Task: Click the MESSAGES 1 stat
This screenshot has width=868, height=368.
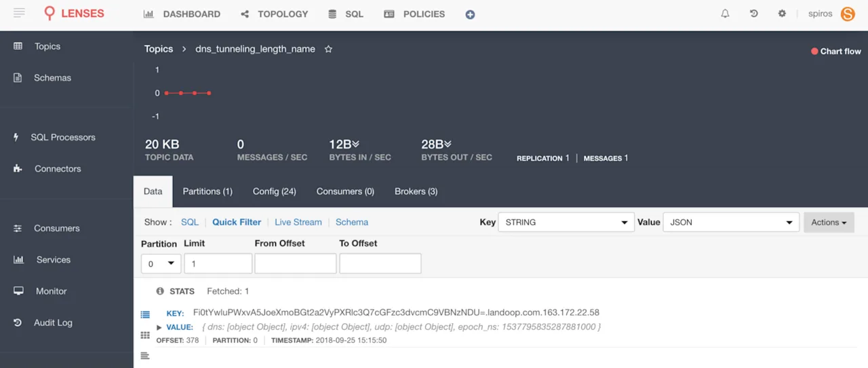Action: (x=606, y=158)
